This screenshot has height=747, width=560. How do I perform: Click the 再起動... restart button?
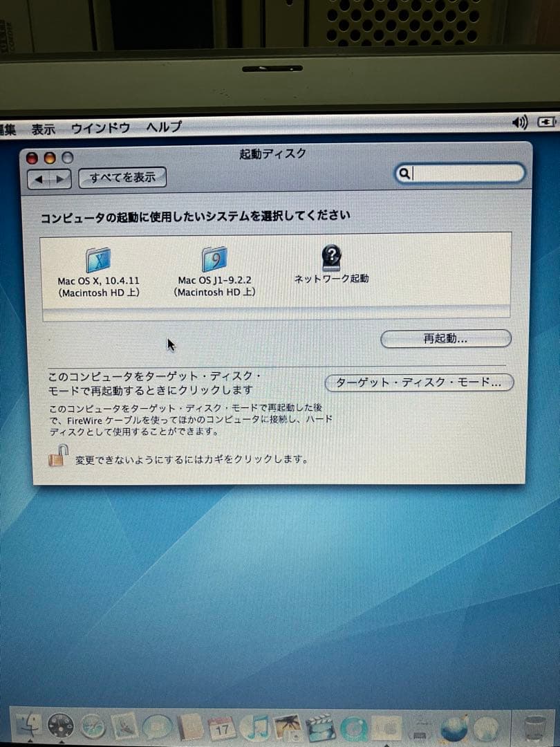(446, 339)
